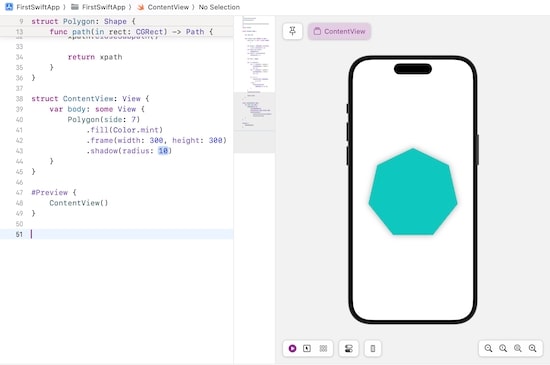Click 'Polygon(side: 7)' in the code
Screen dimensions: 550x365
tap(104, 120)
